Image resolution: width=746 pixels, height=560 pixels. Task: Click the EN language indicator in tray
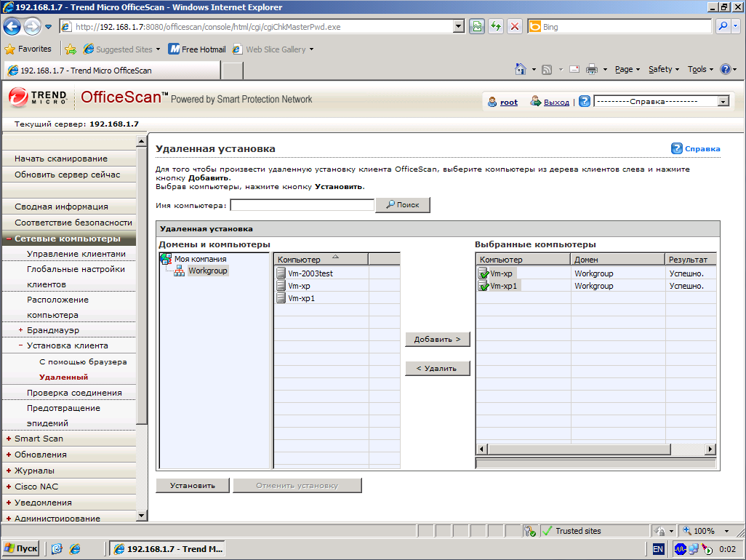pos(658,549)
